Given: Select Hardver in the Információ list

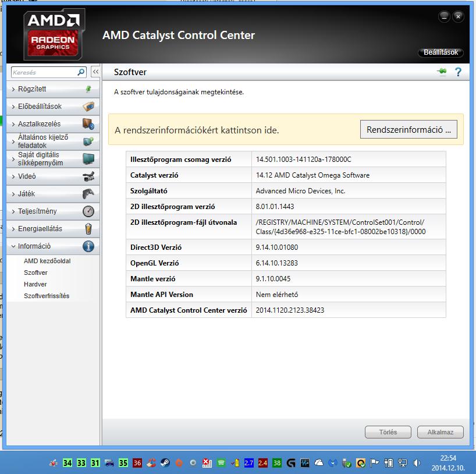Looking at the screenshot, I should coord(35,284).
